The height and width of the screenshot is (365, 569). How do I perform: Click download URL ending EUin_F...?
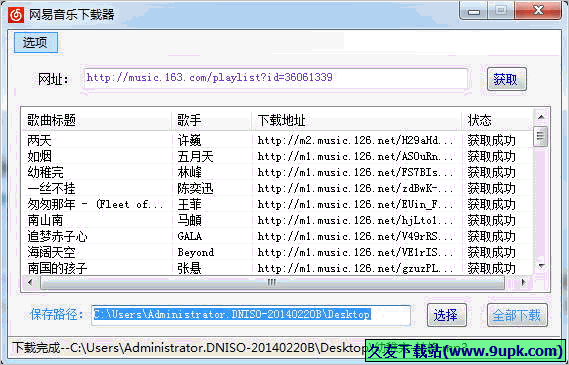pyautogui.click(x=356, y=204)
